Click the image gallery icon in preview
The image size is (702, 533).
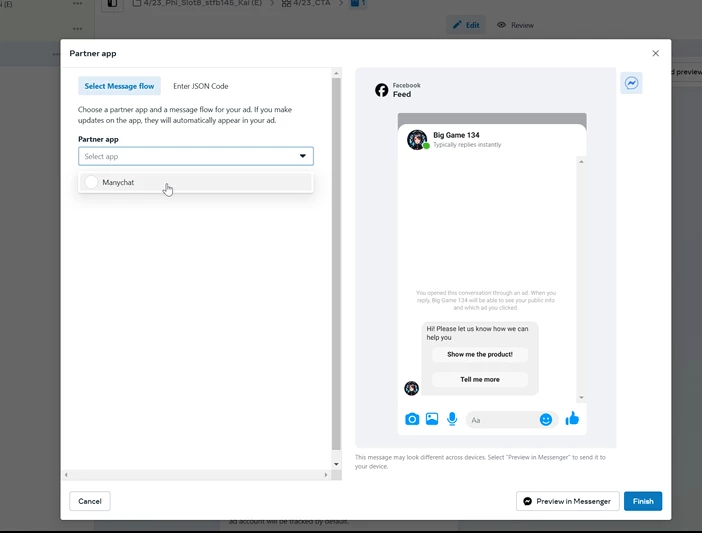(432, 419)
